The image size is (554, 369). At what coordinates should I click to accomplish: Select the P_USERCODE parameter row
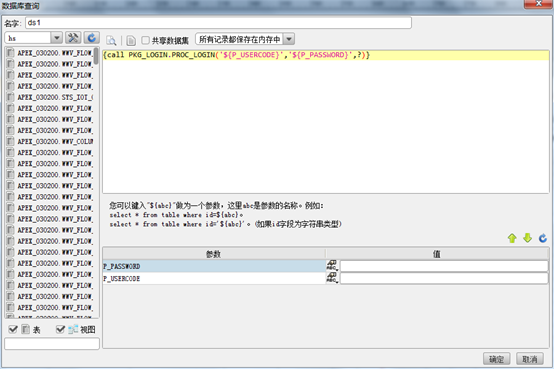click(x=214, y=279)
